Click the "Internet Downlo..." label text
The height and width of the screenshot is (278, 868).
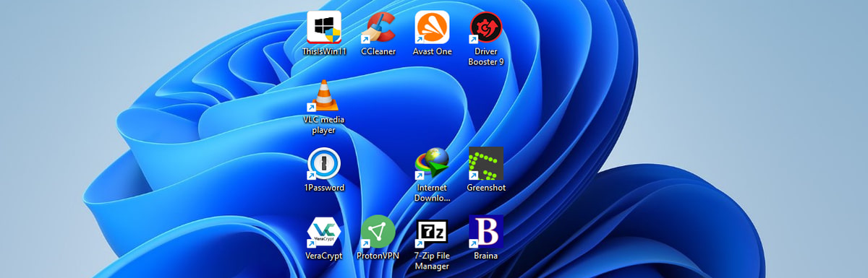point(433,193)
